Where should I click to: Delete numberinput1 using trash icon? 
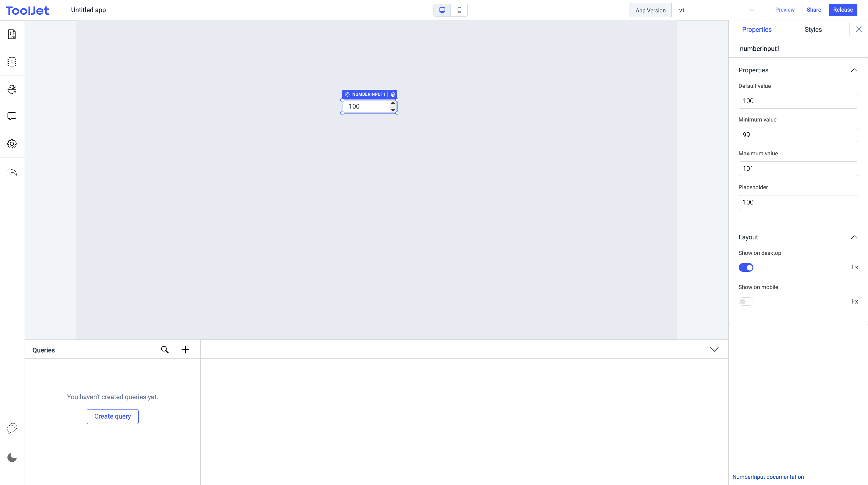tap(393, 94)
